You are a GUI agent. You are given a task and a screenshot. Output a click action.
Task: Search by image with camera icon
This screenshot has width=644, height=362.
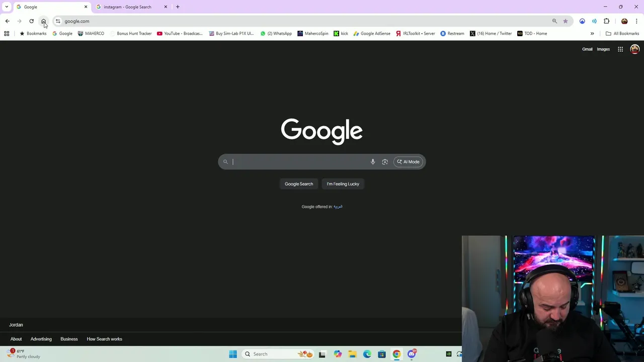(x=385, y=162)
